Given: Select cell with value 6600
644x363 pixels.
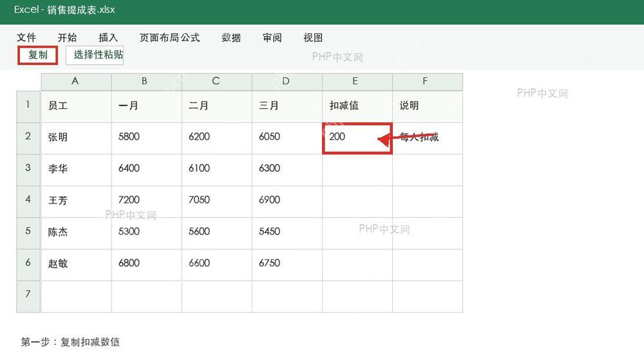Looking at the screenshot, I should pos(216,265).
